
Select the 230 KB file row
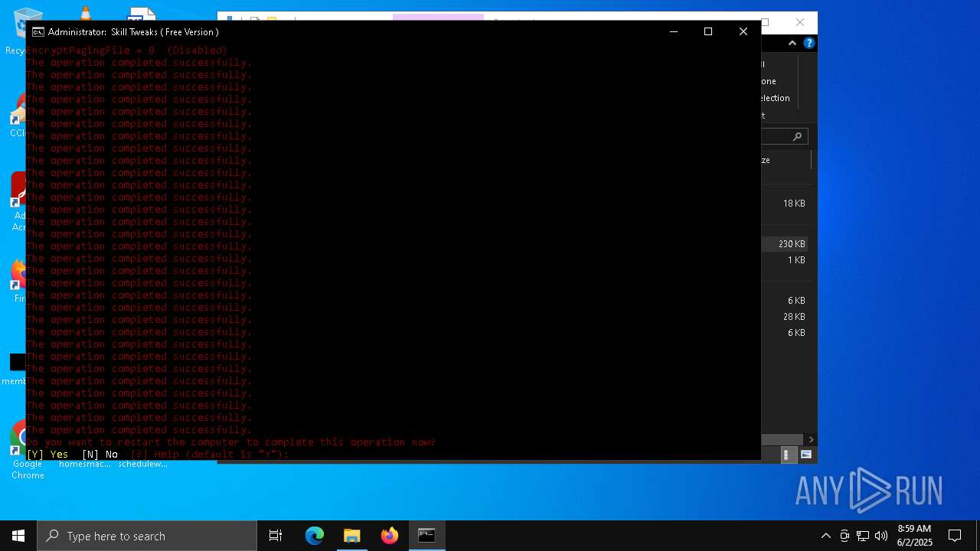tap(786, 244)
